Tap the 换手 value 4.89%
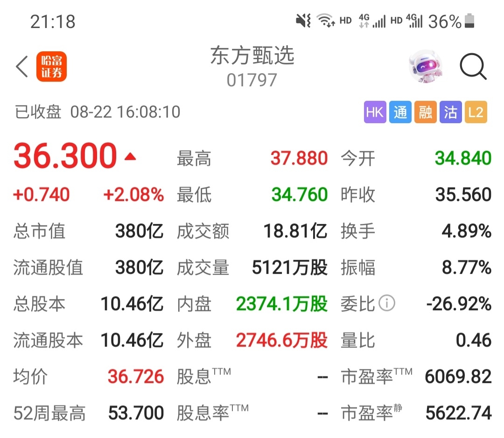Viewport: 504px width, 438px height. click(x=466, y=231)
